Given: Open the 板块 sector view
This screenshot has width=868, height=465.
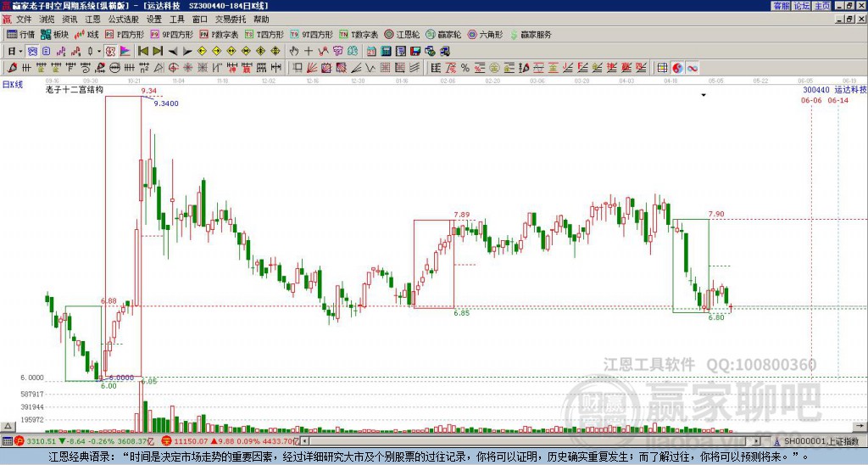Looking at the screenshot, I should pyautogui.click(x=54, y=34).
